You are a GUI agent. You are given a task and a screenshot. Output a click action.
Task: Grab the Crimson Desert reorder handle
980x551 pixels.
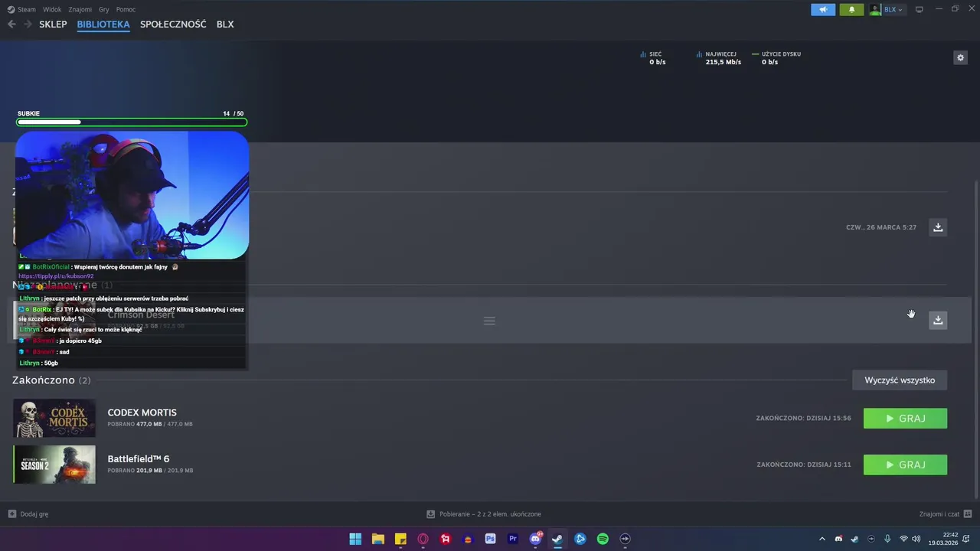point(489,321)
